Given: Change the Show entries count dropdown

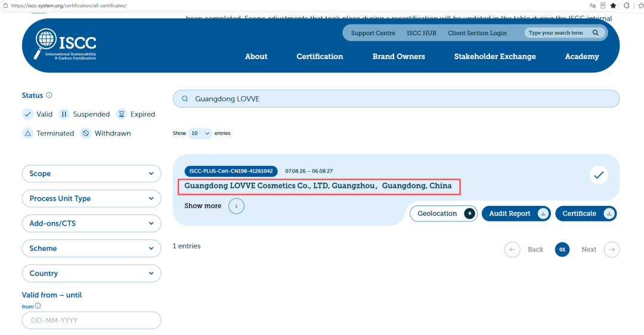Looking at the screenshot, I should coord(200,133).
